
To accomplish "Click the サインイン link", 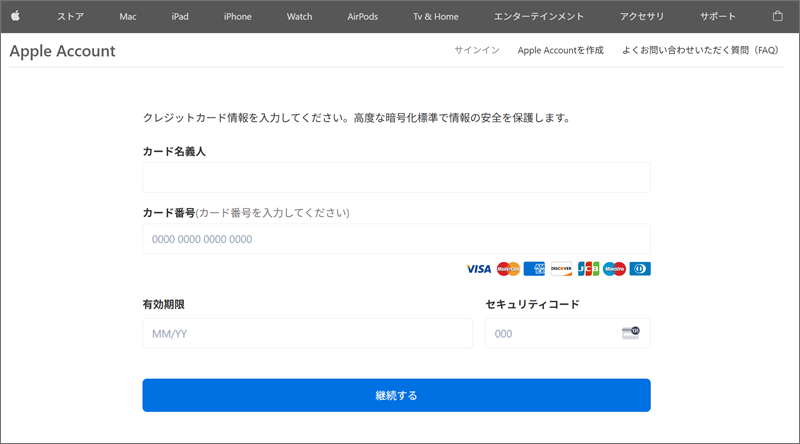I will [x=477, y=50].
